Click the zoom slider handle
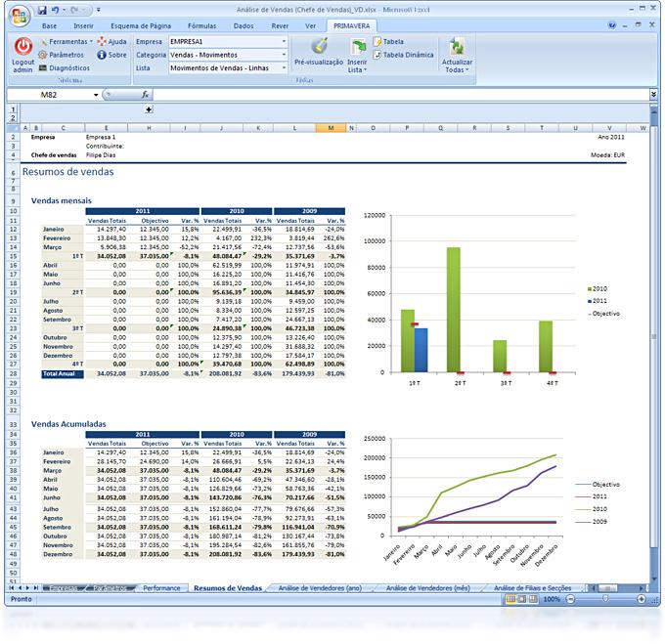Image resolution: width=665 pixels, height=644 pixels. click(605, 599)
